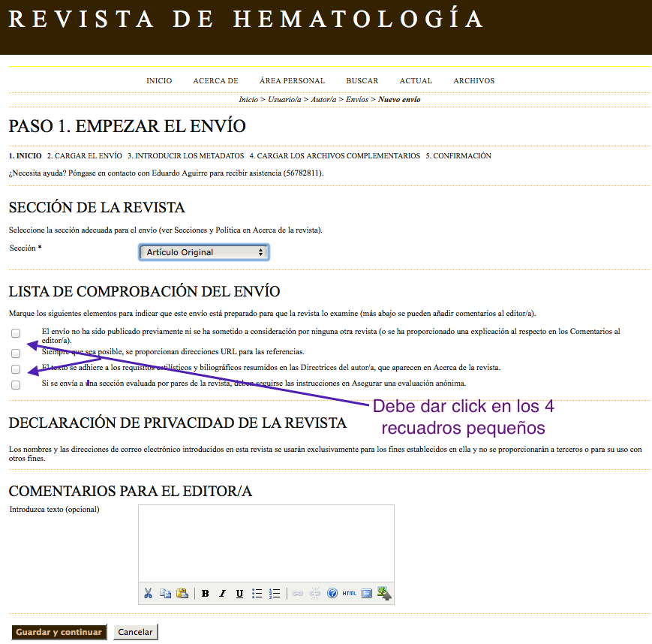This screenshot has height=644, width=652.
Task: Follow the Envíos breadcrumb link
Action: (x=357, y=99)
